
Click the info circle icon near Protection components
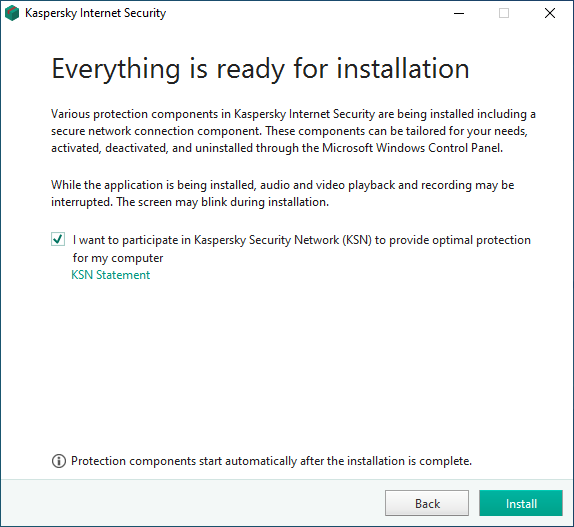(x=59, y=461)
